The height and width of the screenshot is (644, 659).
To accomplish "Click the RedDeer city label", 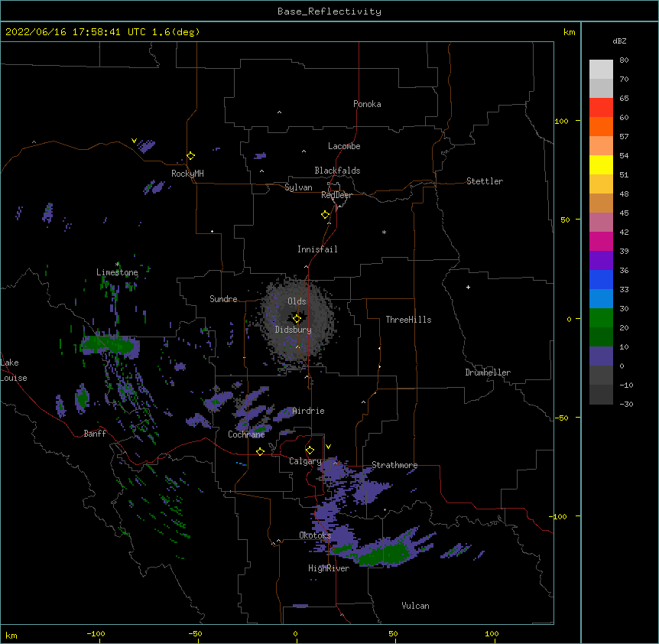I will 336,195.
